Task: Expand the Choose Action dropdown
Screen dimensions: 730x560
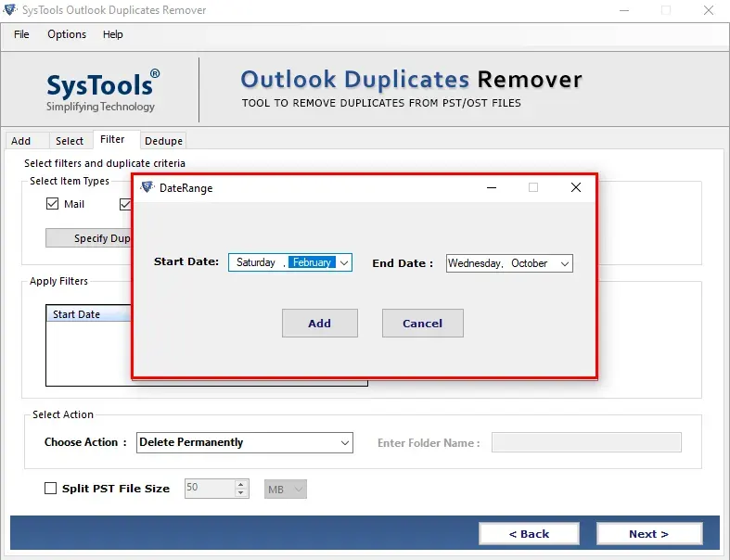Action: click(x=344, y=442)
